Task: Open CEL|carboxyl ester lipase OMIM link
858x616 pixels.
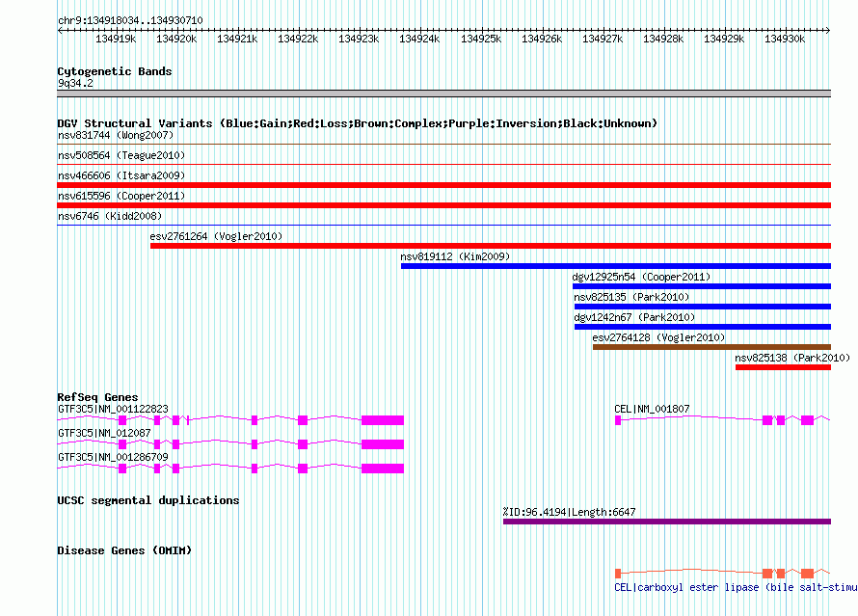Action: pyautogui.click(x=736, y=587)
